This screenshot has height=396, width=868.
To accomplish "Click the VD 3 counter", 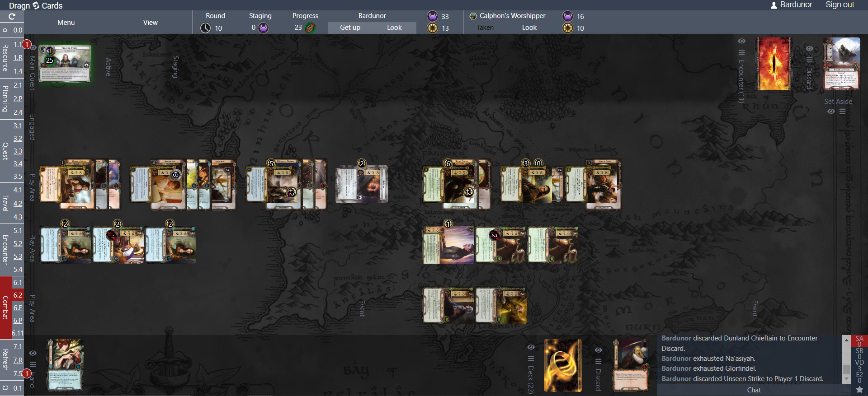I will click(859, 365).
